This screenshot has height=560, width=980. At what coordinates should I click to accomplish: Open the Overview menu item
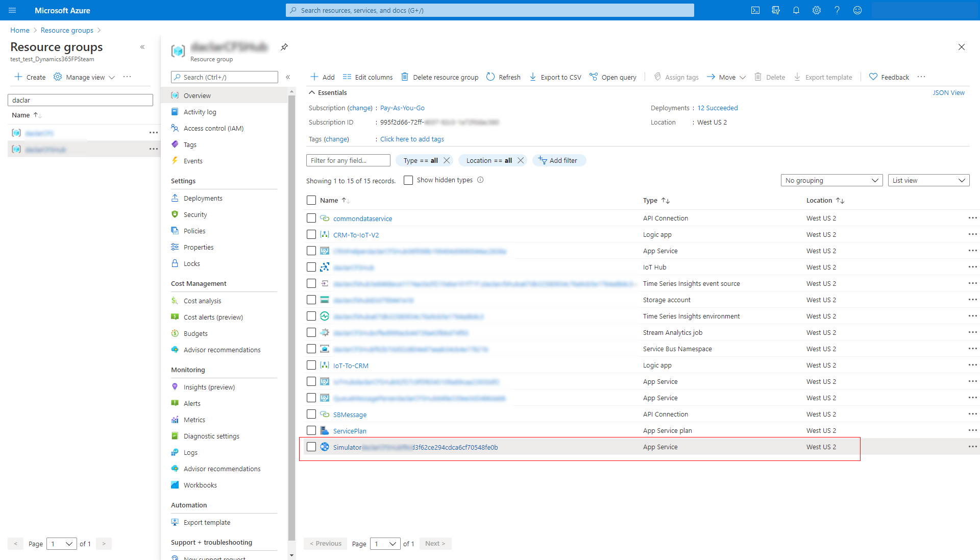(x=197, y=95)
